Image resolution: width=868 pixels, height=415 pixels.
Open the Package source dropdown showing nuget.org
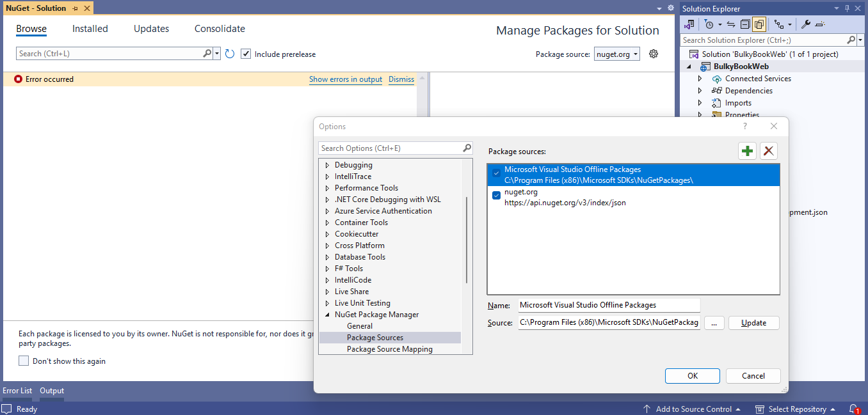(x=616, y=54)
